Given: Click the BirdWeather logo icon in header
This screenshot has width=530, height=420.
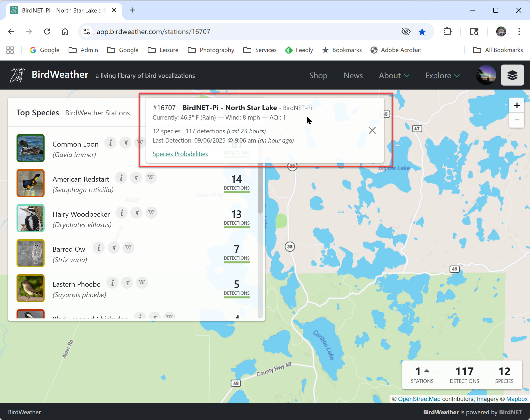Looking at the screenshot, I should click(x=17, y=75).
